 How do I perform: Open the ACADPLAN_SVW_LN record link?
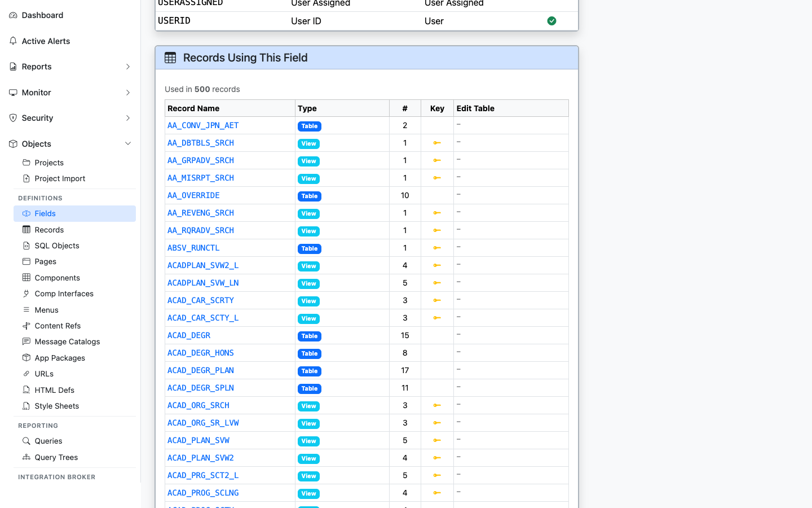point(203,283)
